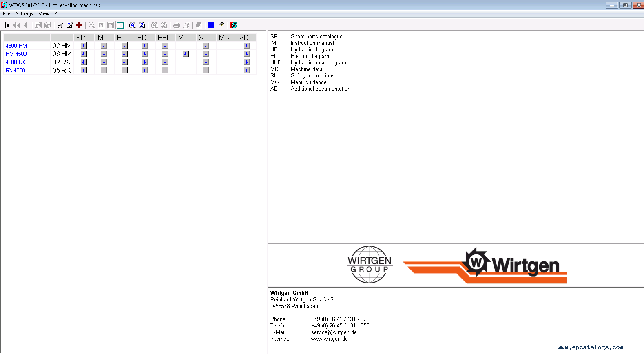Screen dimensions: 644x354
Task: Open electric diagram for 4500 RX
Action: [145, 62]
